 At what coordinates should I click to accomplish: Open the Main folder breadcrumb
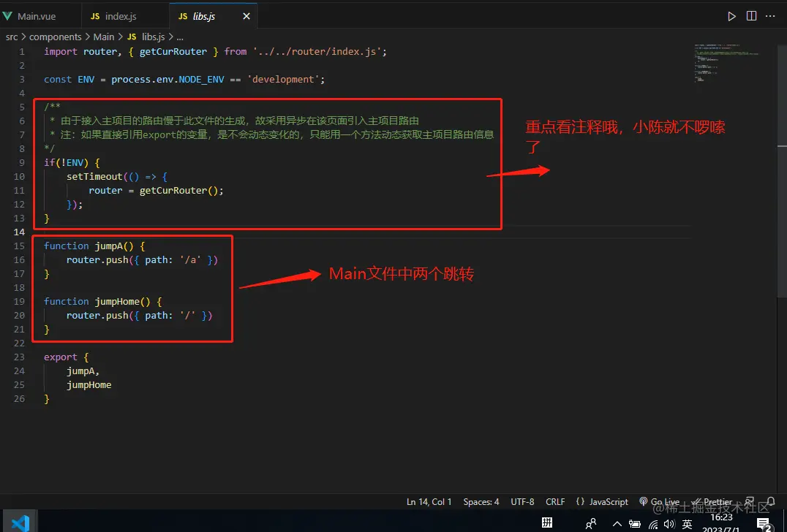click(104, 37)
